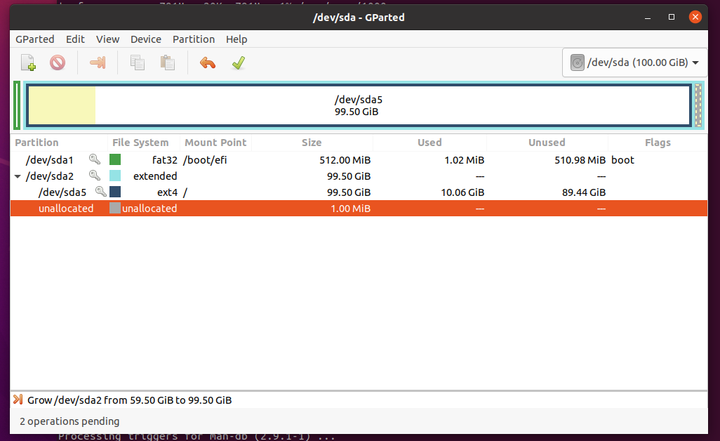
Task: Click the 'extended' file system label
Action: 155,176
